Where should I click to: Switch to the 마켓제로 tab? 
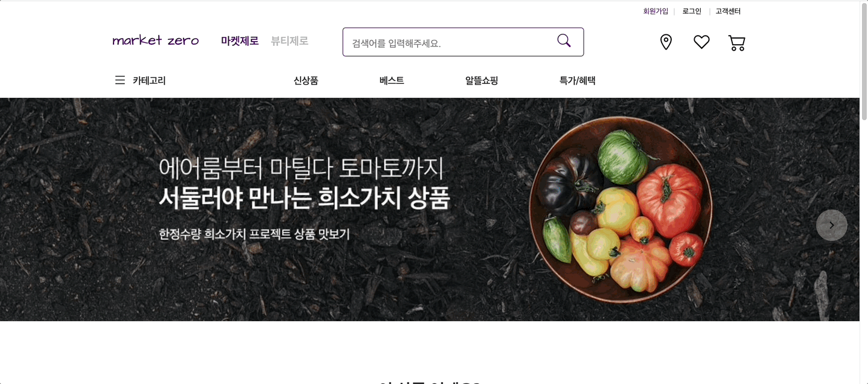[x=240, y=41]
